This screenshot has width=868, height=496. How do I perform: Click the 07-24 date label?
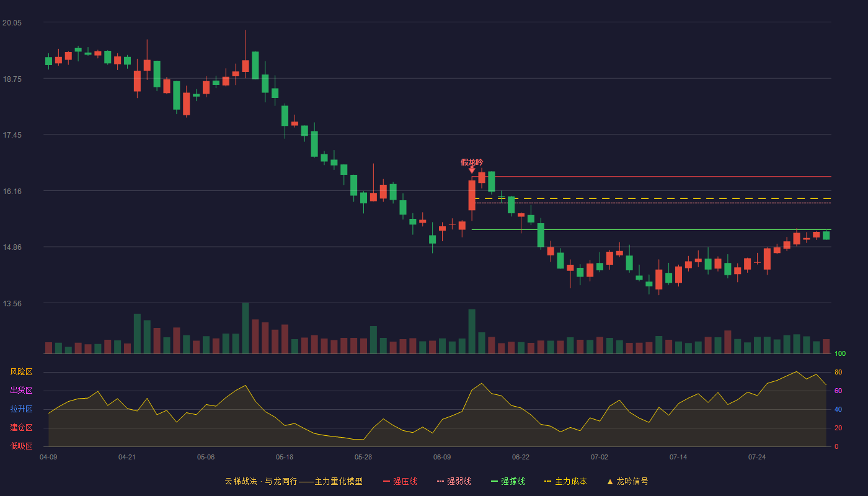(757, 457)
